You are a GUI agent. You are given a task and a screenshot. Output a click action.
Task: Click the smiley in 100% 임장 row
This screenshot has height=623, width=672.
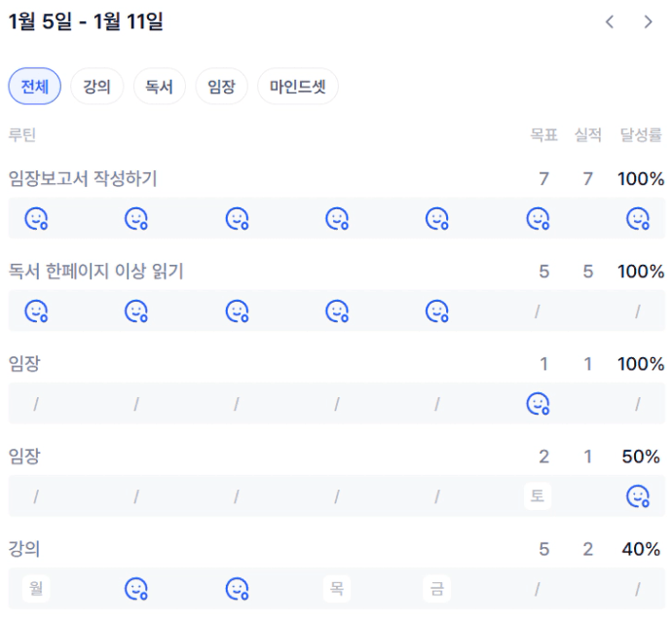coord(538,403)
